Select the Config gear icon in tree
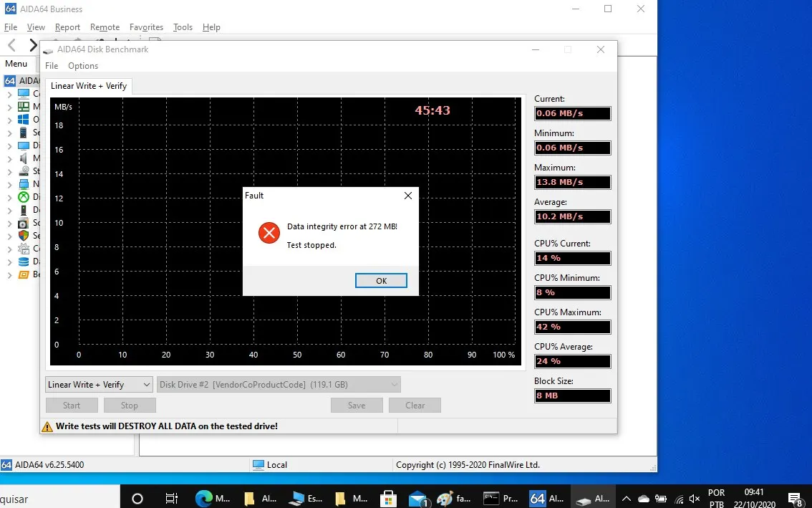 pos(24,249)
